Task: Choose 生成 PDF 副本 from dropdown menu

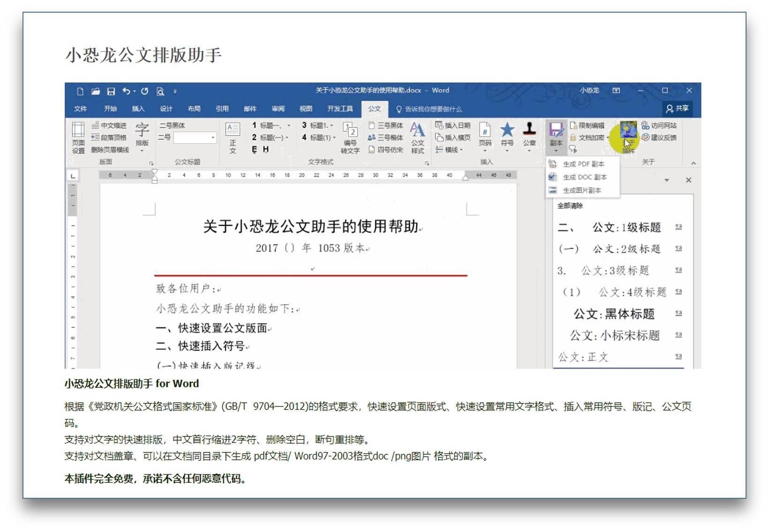Action: tap(583, 164)
